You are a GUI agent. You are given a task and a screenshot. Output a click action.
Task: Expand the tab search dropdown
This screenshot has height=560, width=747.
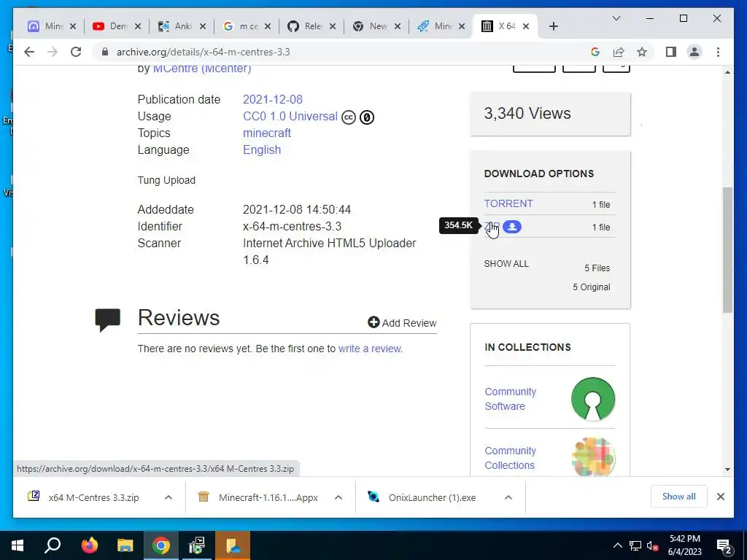pyautogui.click(x=616, y=18)
